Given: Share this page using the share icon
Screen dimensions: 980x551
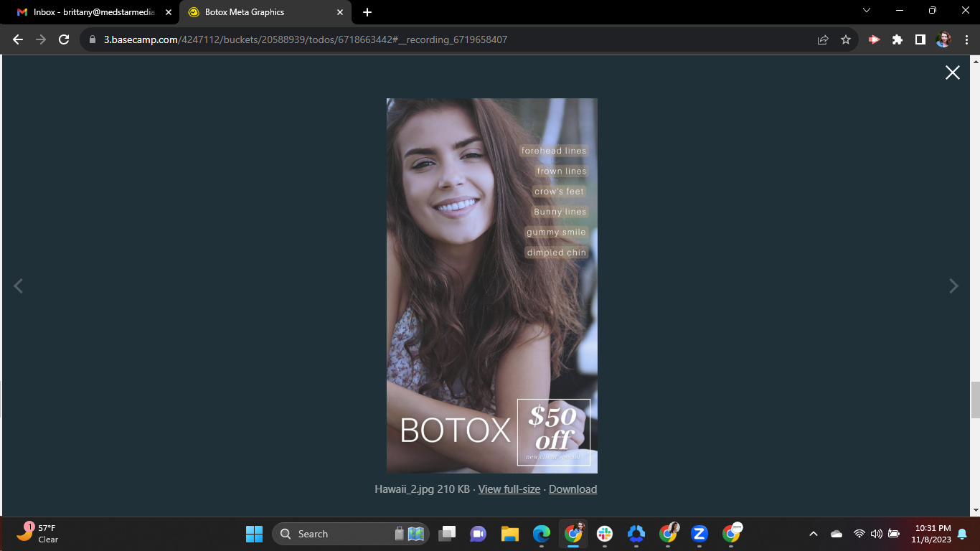Looking at the screenshot, I should (823, 39).
